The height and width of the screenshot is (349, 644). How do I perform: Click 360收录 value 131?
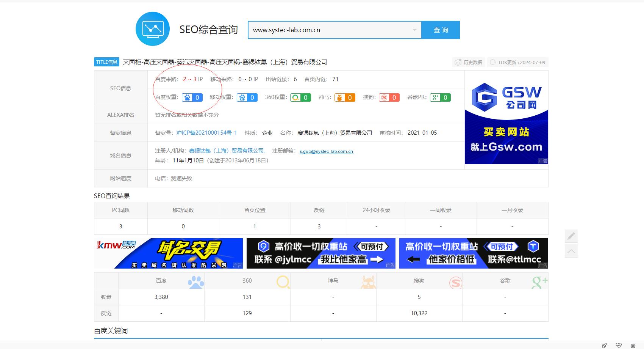coord(247,297)
